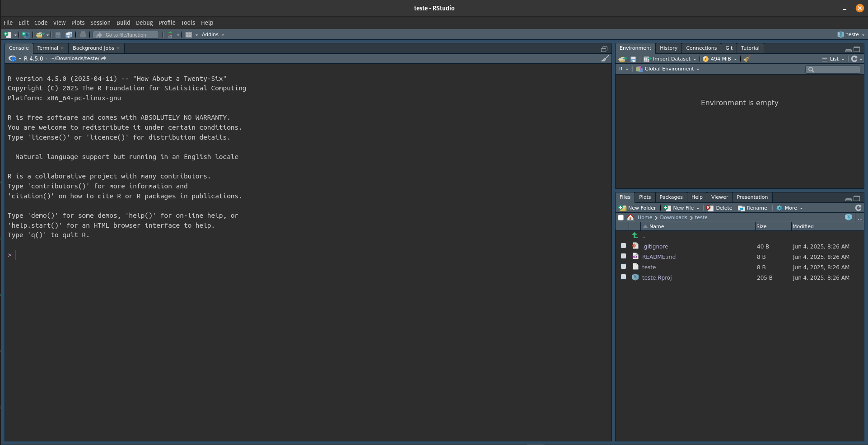Click the New Folder button
Image resolution: width=868 pixels, height=445 pixels.
[x=637, y=208]
